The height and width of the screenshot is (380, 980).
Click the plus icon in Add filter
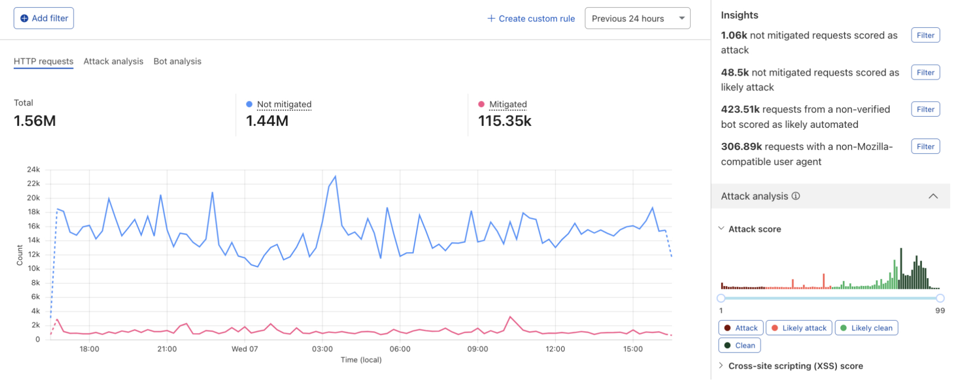[24, 18]
